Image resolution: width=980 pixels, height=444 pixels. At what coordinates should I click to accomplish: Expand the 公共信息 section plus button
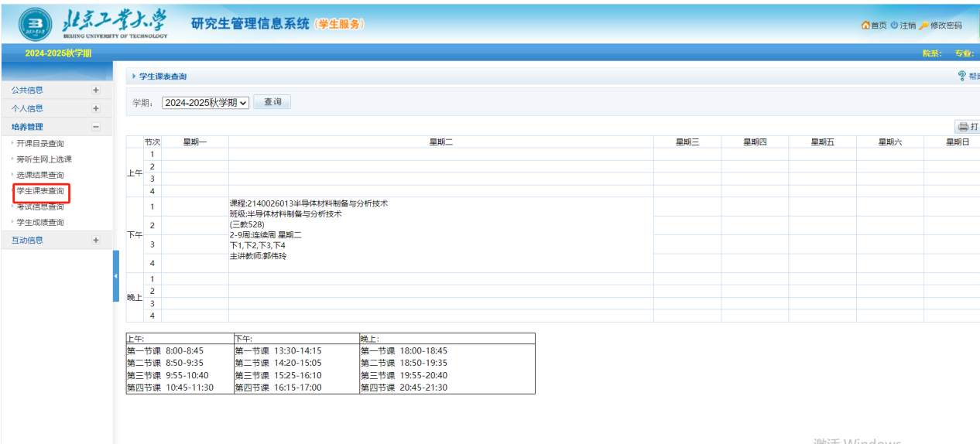(96, 90)
